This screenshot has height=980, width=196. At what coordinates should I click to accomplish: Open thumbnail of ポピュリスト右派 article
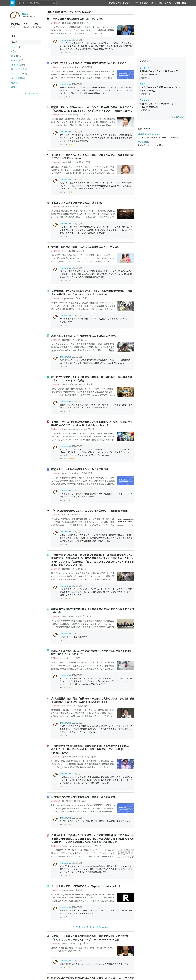click(x=126, y=214)
